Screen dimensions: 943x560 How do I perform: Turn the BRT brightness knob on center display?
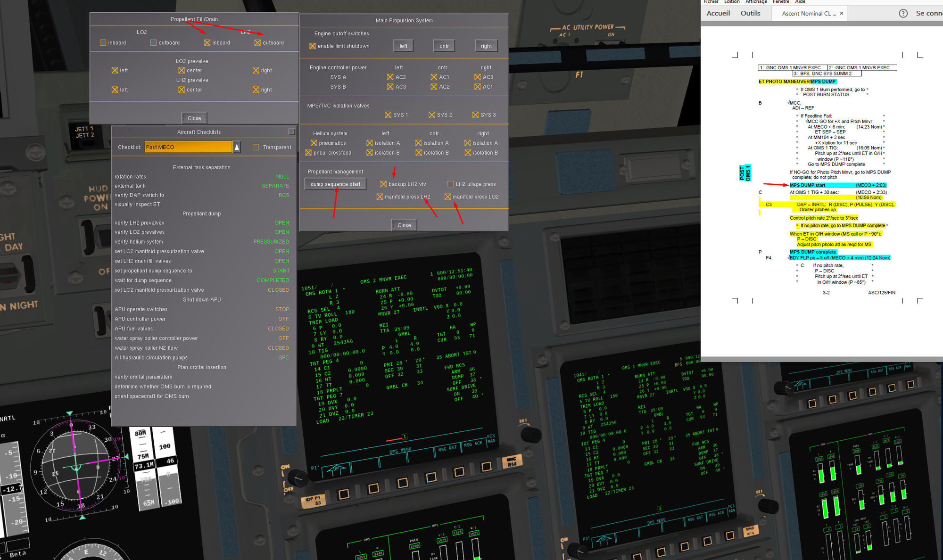tap(530, 434)
